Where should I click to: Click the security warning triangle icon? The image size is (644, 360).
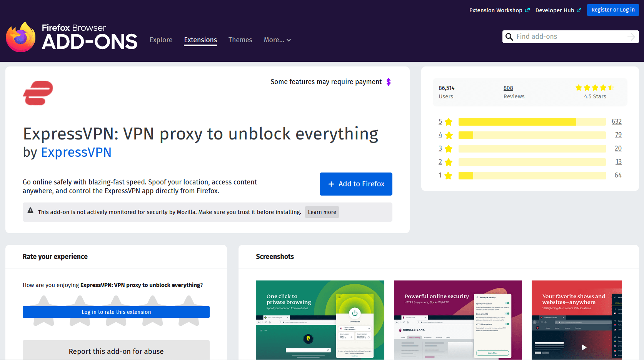[30, 211]
